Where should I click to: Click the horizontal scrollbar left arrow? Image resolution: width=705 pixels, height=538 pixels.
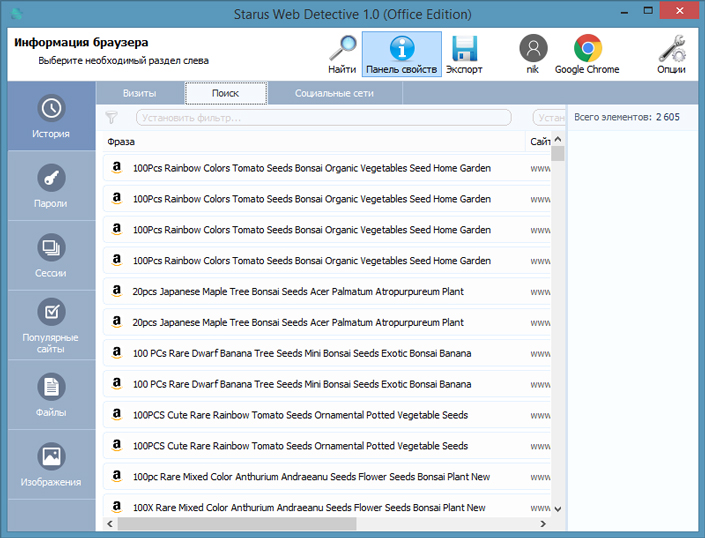[110, 524]
